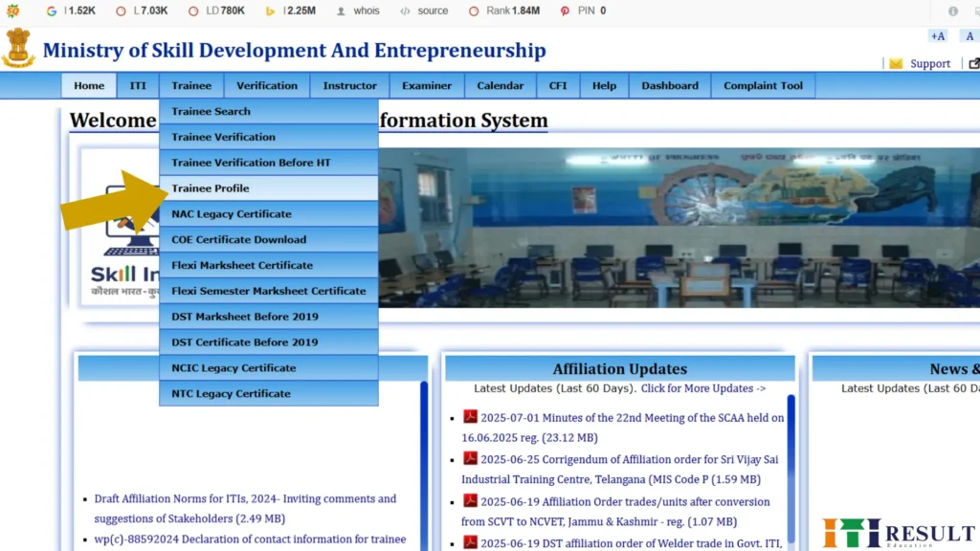
Task: Click the A default font size control
Action: coord(969,35)
